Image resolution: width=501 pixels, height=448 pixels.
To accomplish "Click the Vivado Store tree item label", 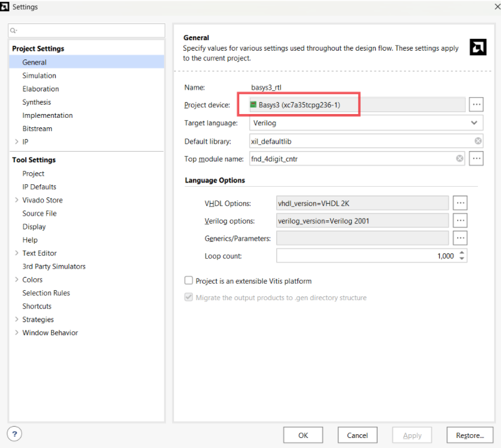I will [43, 200].
